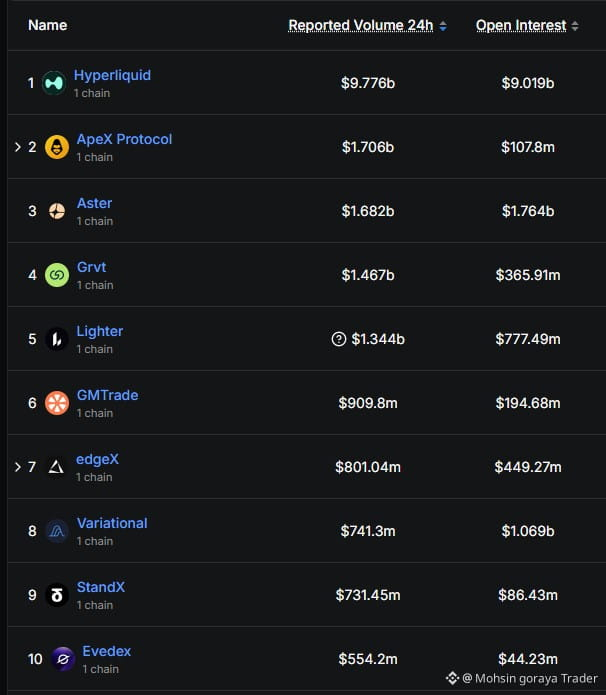Expand the edgeX row chevron
Screen dimensions: 606x695
point(18,467)
